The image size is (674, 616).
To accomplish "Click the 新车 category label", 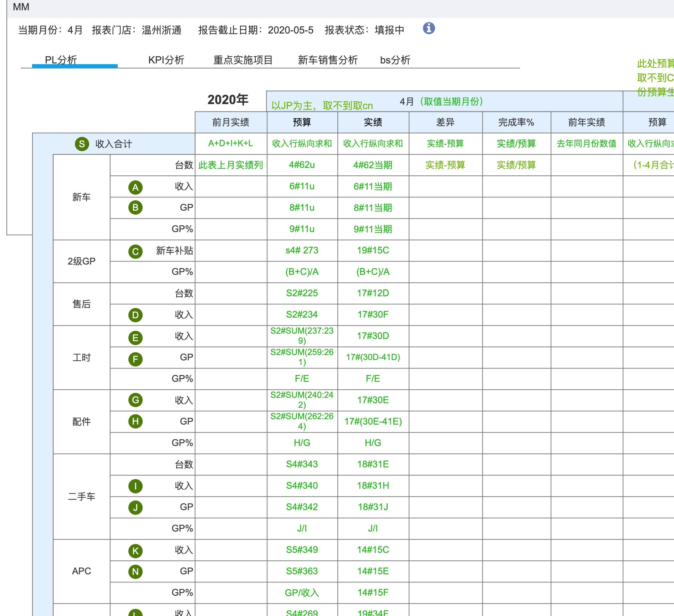I will click(x=82, y=197).
